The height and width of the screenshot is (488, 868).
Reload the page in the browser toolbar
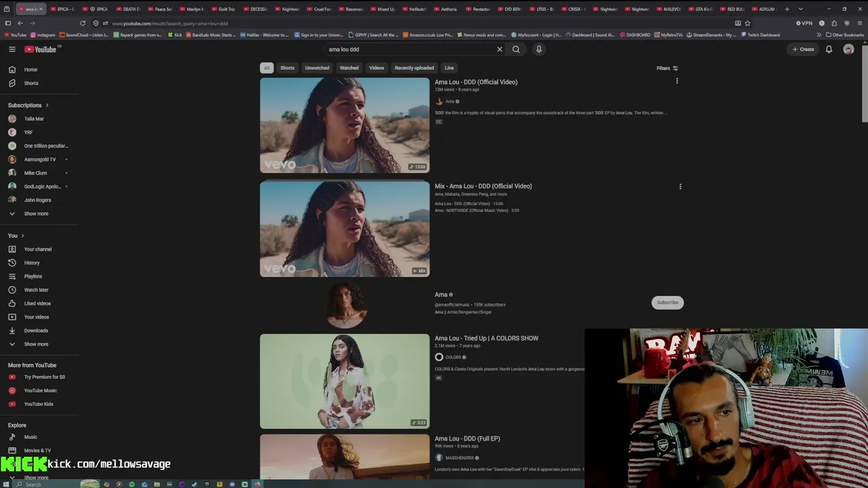(x=83, y=23)
